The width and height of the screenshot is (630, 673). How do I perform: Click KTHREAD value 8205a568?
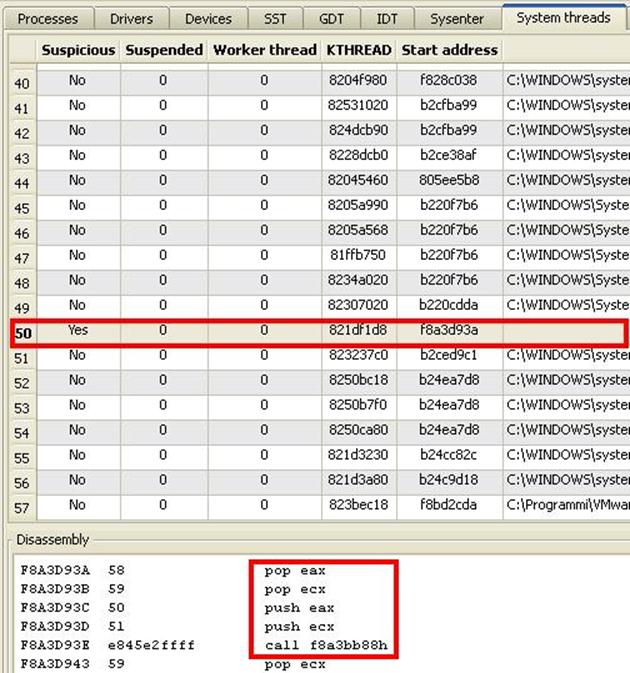click(358, 230)
